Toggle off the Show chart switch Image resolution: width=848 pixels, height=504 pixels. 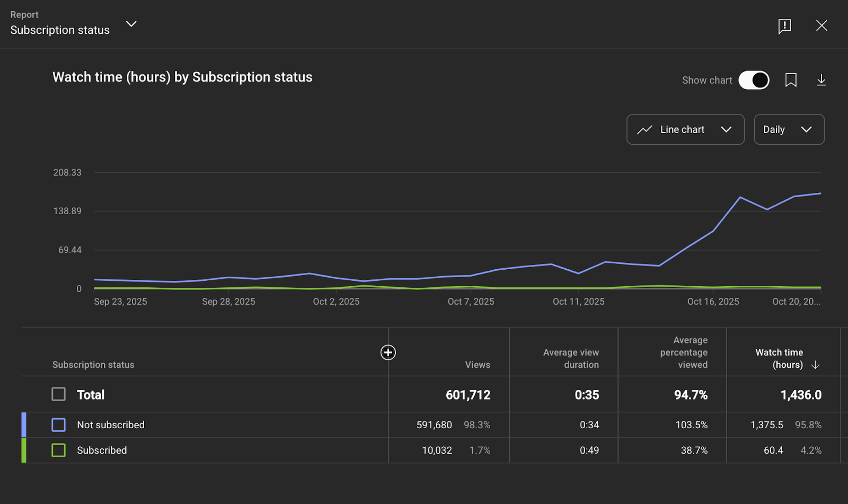(x=754, y=80)
